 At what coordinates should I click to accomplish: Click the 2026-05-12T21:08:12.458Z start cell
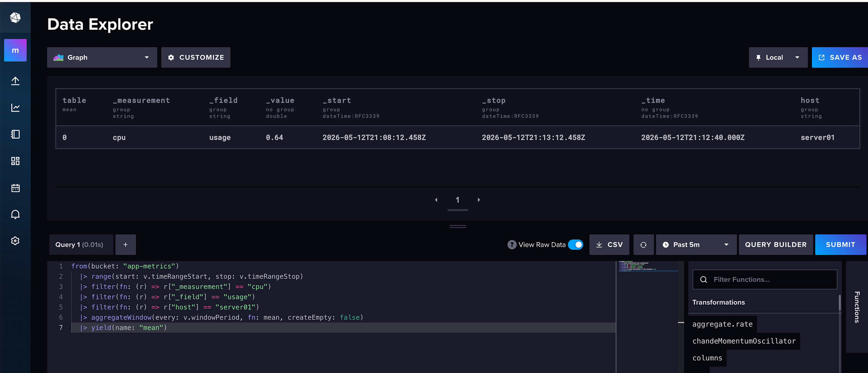[374, 138]
